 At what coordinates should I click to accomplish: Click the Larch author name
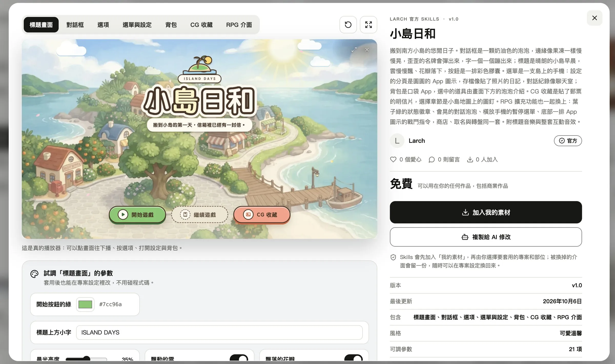pos(417,141)
